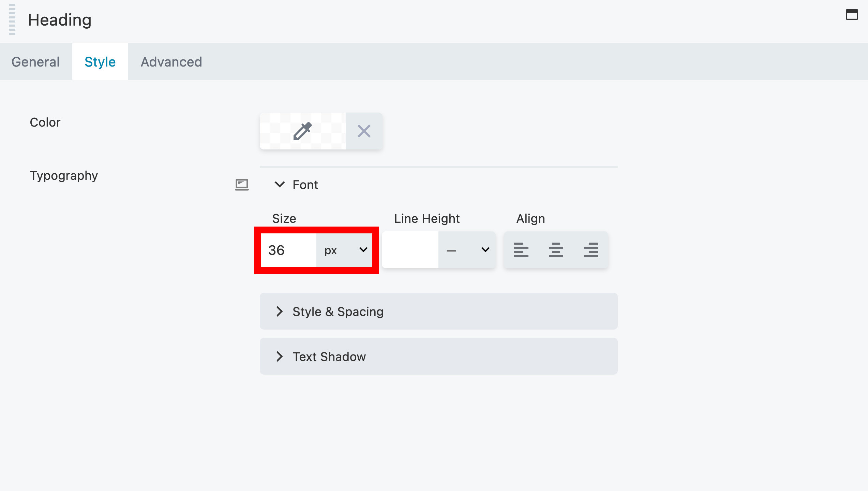This screenshot has height=491, width=868.
Task: Open the font size unit dropdown
Action: [346, 249]
